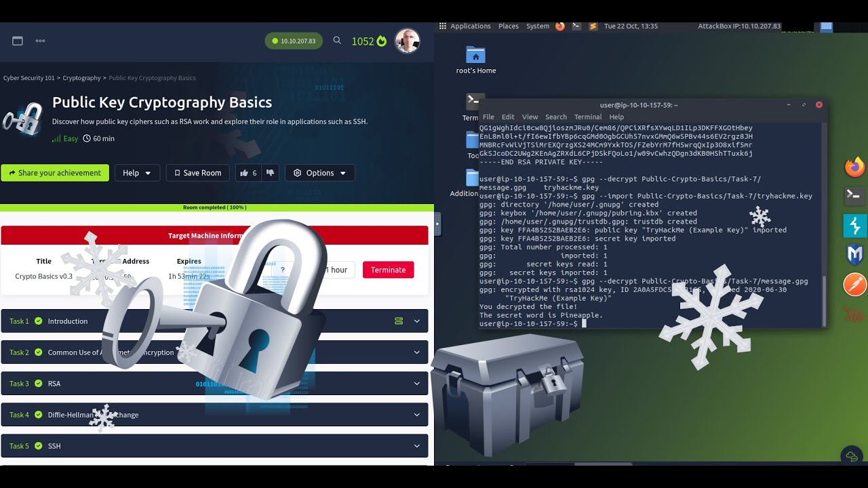Click the green check on Task 3
The width and height of the screenshot is (868, 488).
(x=39, y=384)
